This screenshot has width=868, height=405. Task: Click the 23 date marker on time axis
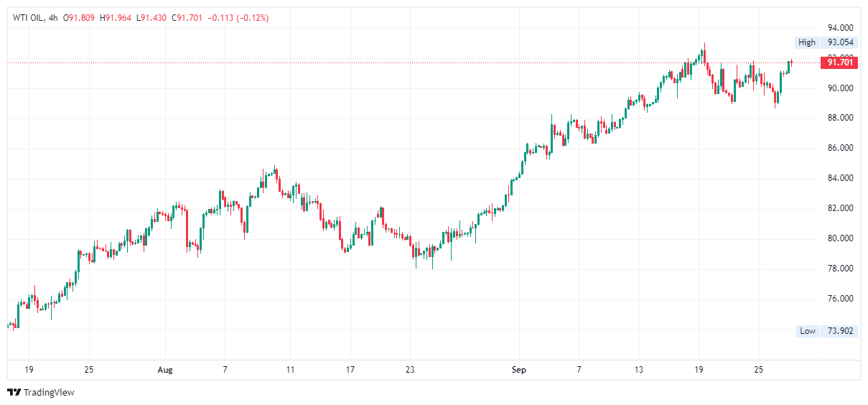tap(409, 370)
